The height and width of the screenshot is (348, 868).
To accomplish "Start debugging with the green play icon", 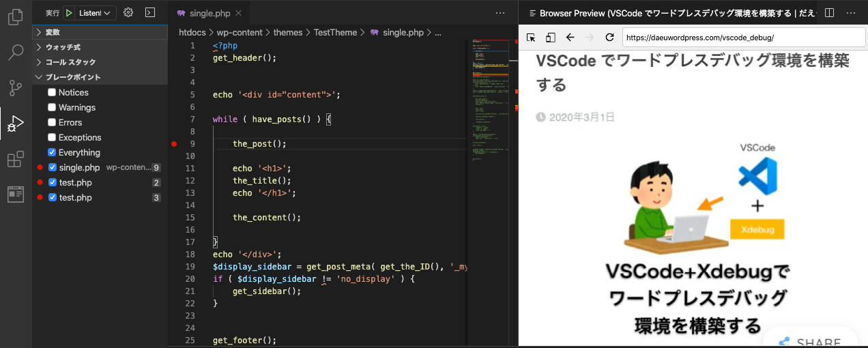I will 69,13.
